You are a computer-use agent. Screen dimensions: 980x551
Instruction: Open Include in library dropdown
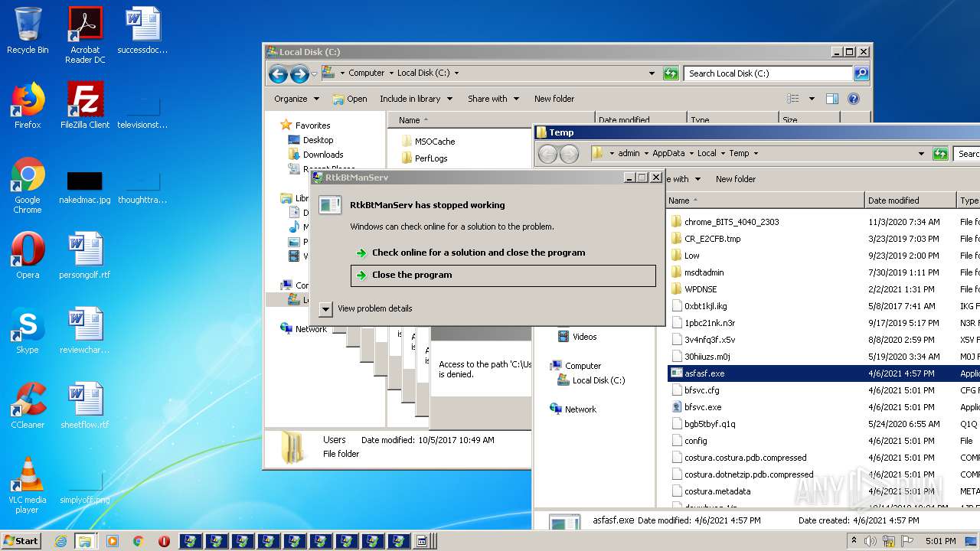416,99
